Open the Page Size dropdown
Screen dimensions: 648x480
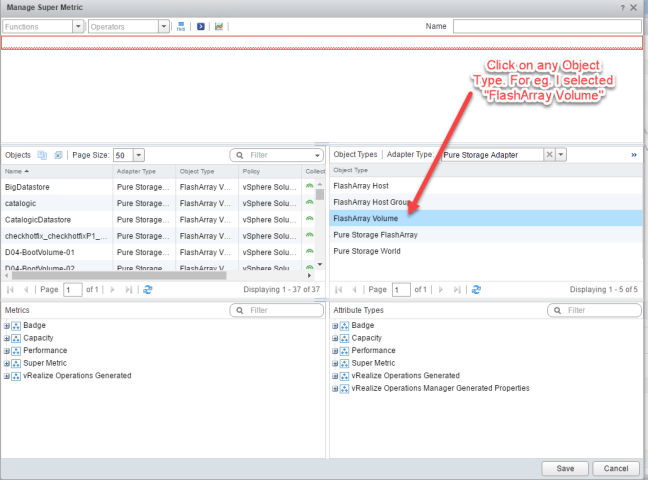tap(138, 155)
